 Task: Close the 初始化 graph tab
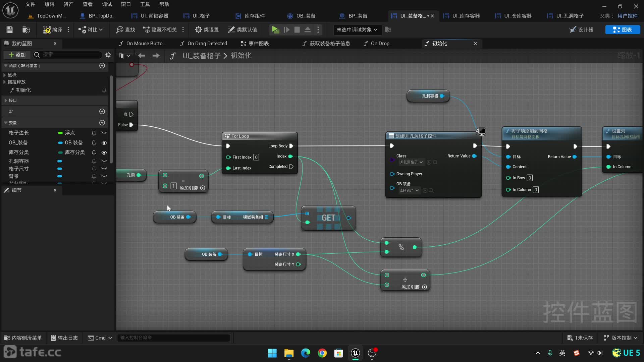tap(475, 44)
